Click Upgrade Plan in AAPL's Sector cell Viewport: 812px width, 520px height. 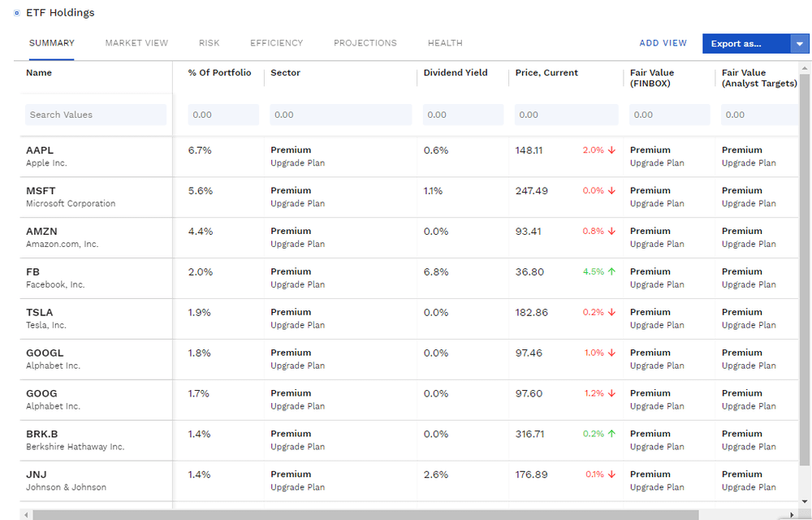pos(292,162)
